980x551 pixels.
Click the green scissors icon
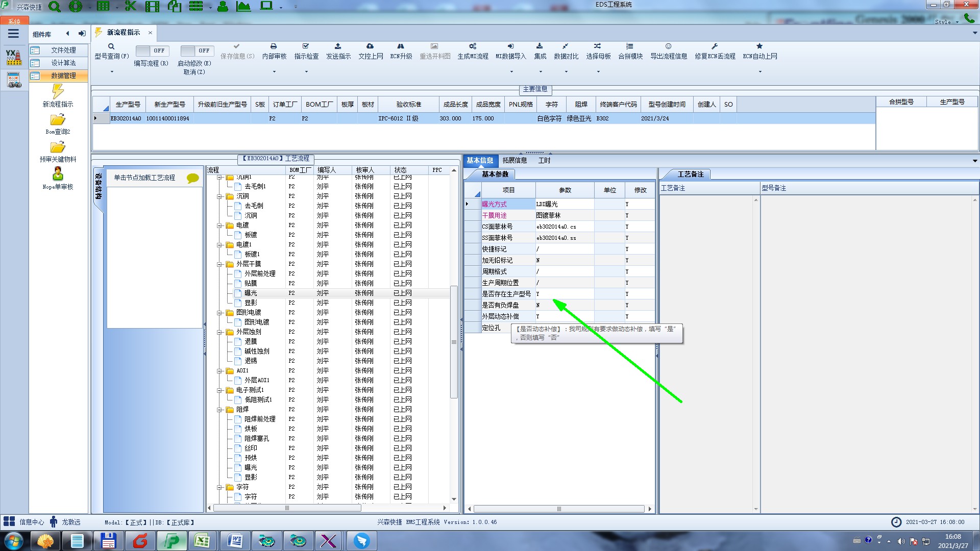click(131, 6)
